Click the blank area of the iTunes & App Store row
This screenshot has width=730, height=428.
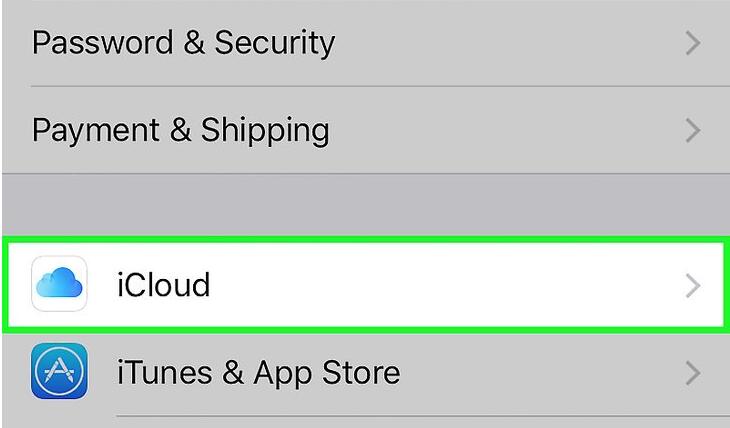pos(540,374)
